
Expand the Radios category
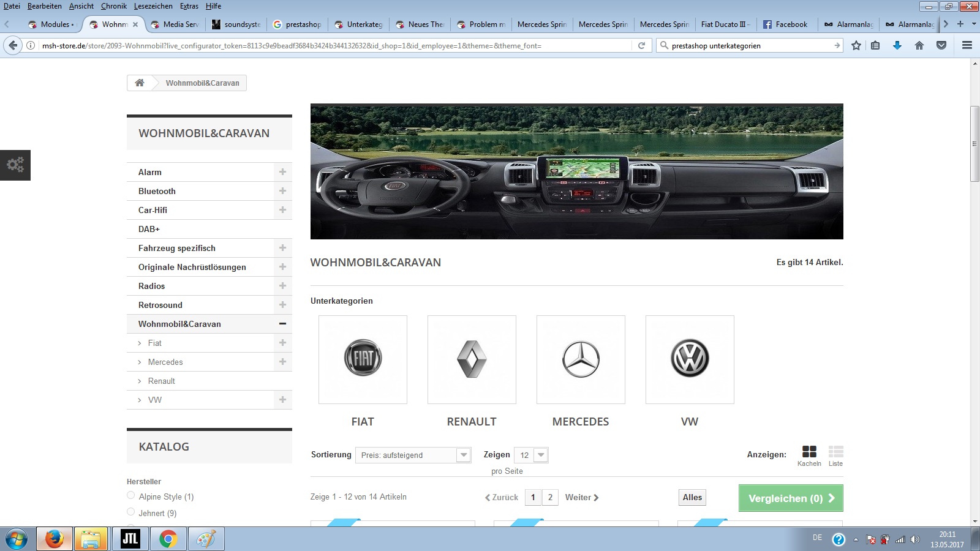(282, 286)
